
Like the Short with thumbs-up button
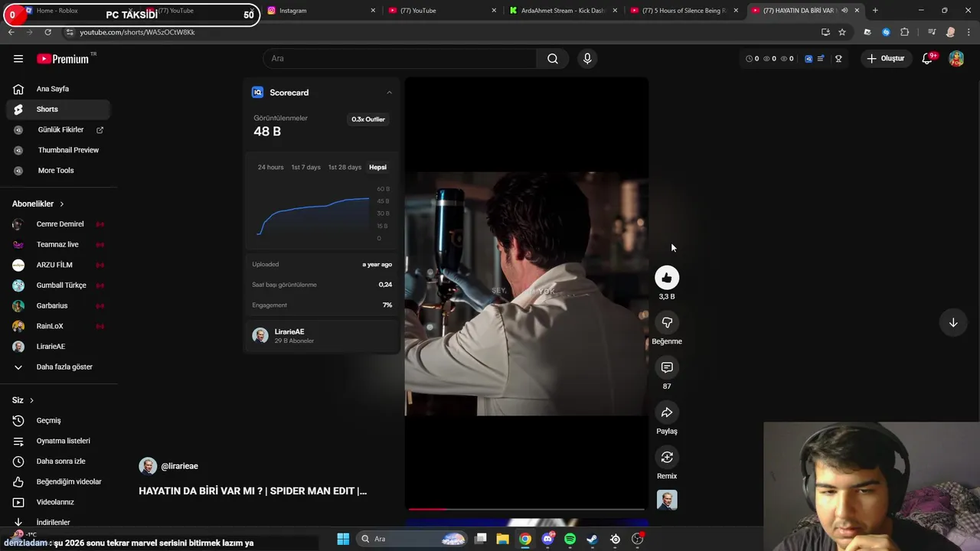(667, 278)
